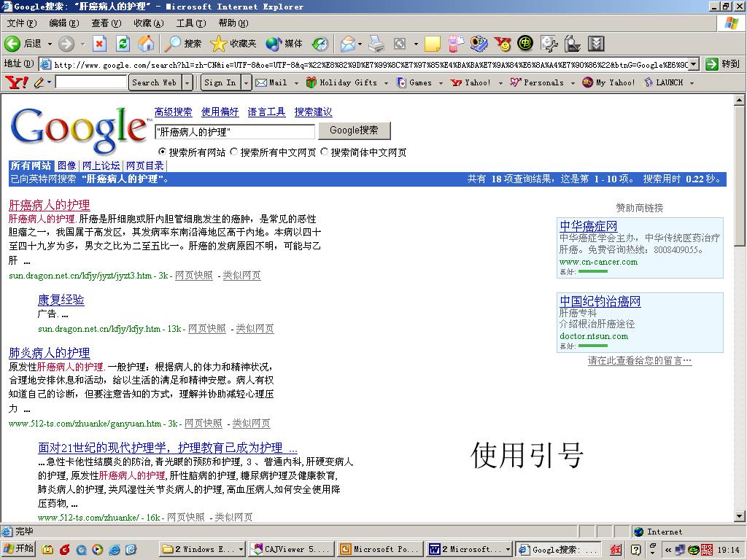
Task: Refresh the page with the green arrows icon
Action: 123,44
